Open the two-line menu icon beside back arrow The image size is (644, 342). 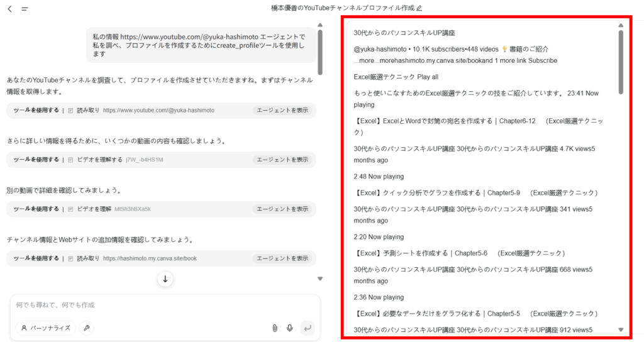pos(25,9)
